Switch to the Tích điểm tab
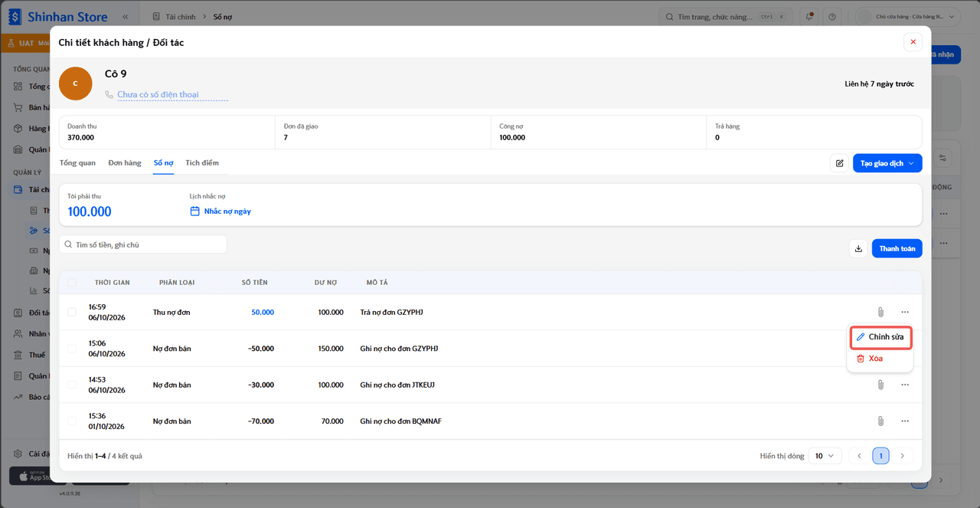Image resolution: width=980 pixels, height=508 pixels. [202, 163]
